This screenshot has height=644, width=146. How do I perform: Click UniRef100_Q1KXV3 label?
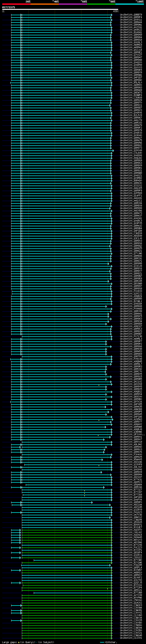click(131, 67)
